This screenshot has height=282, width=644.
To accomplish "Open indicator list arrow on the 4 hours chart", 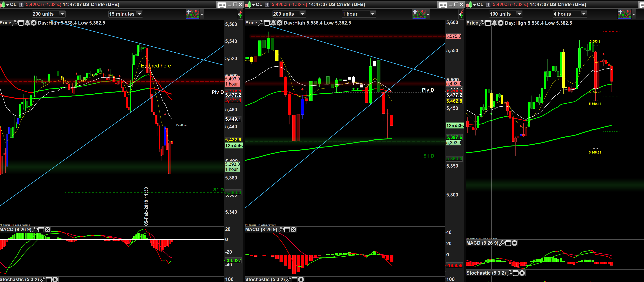I will pyautogui.click(x=633, y=15).
